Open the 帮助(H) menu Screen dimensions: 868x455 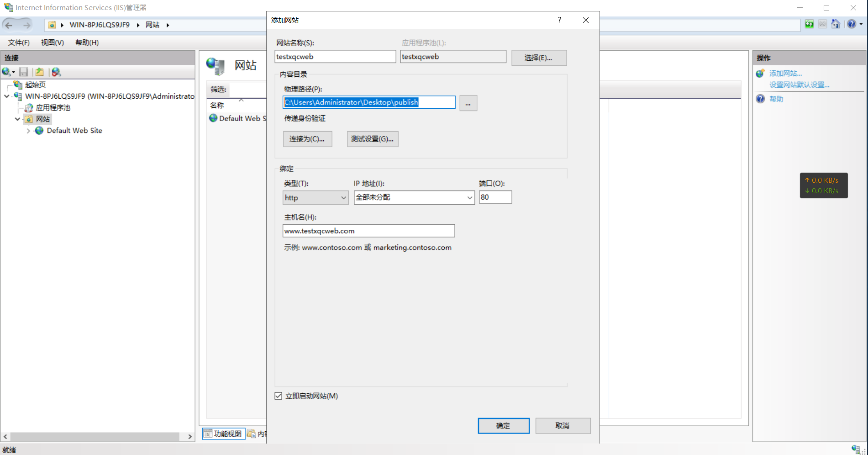click(87, 42)
